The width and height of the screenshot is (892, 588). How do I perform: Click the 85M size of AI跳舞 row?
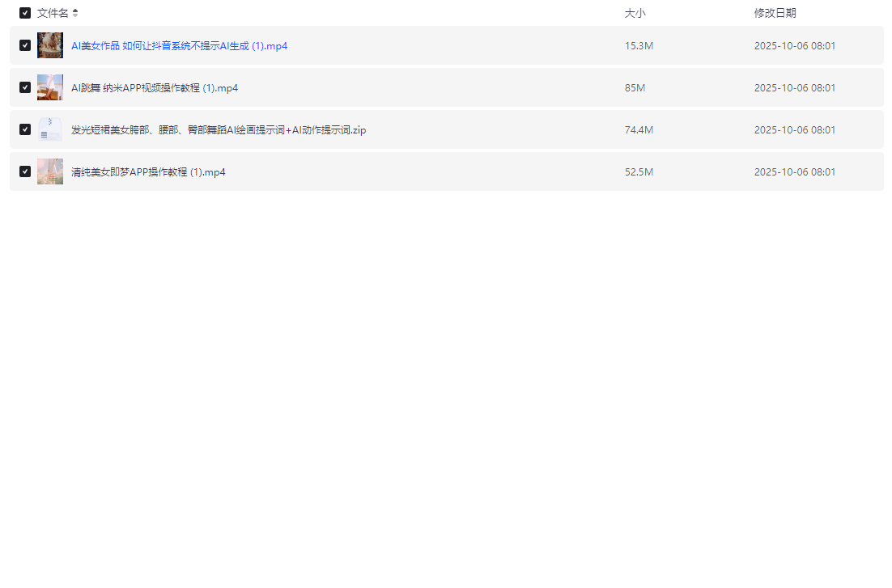[635, 88]
